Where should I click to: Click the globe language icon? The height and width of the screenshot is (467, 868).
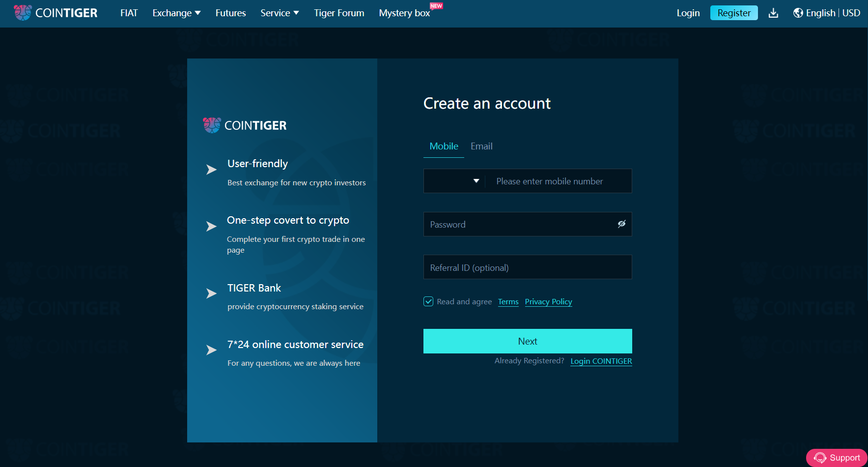tap(798, 13)
